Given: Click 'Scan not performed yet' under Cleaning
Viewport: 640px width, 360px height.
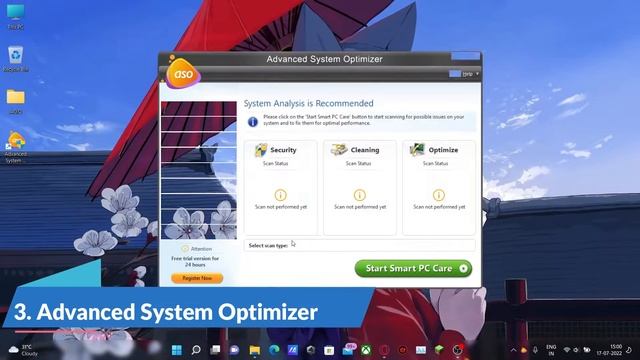Looking at the screenshot, I should click(360, 207).
